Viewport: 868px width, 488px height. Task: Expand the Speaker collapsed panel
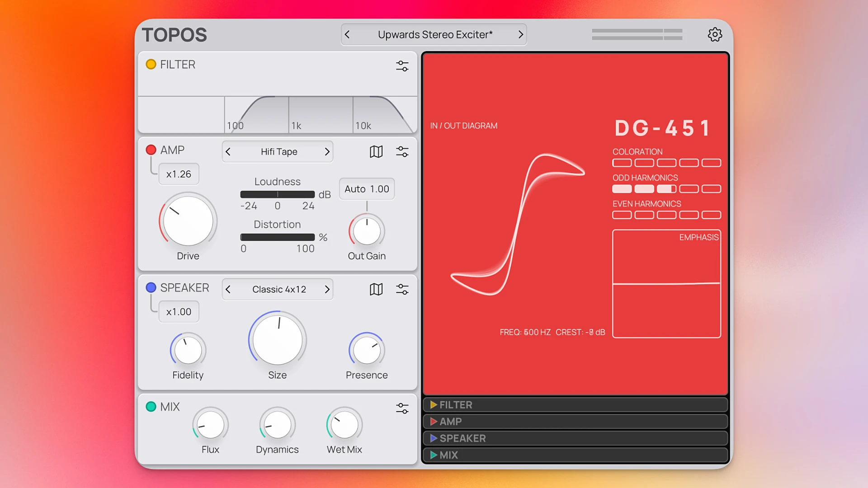(x=575, y=438)
